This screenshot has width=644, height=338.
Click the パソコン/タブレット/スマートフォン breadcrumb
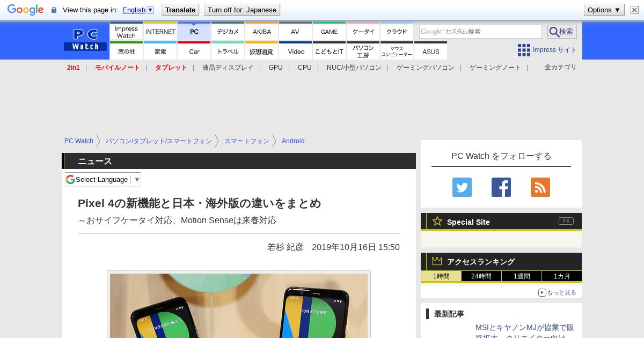159,141
